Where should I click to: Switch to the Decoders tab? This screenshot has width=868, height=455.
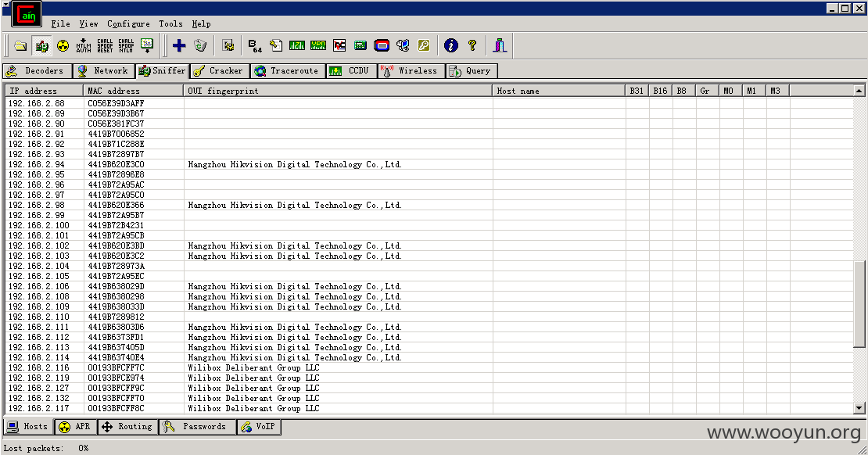(x=37, y=71)
